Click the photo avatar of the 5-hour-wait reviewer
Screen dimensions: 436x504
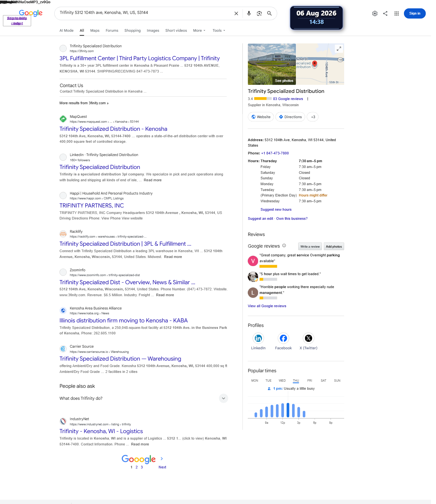[253, 277]
